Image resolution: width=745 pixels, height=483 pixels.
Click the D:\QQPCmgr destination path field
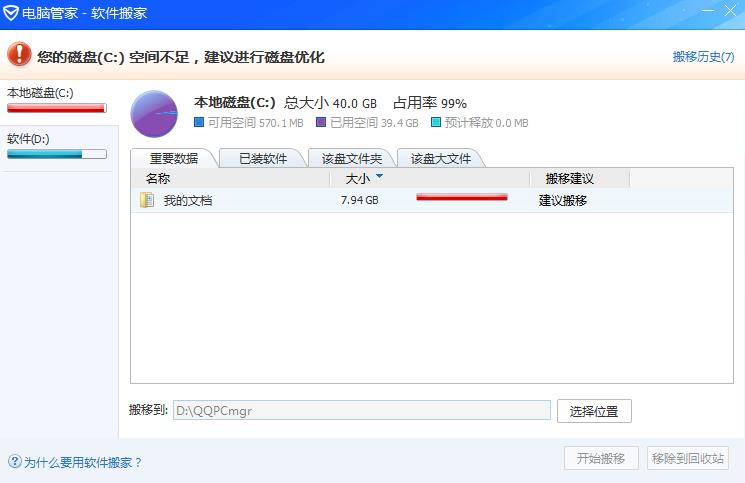pos(362,410)
